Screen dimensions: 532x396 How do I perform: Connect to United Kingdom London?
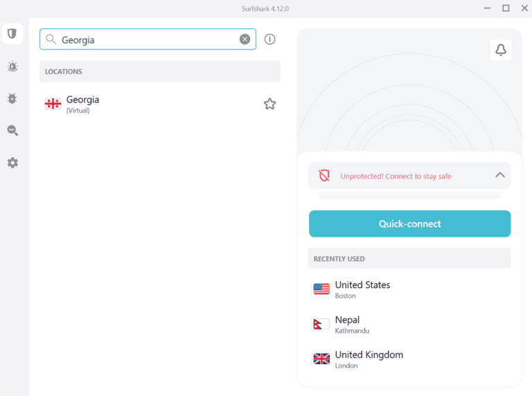369,359
